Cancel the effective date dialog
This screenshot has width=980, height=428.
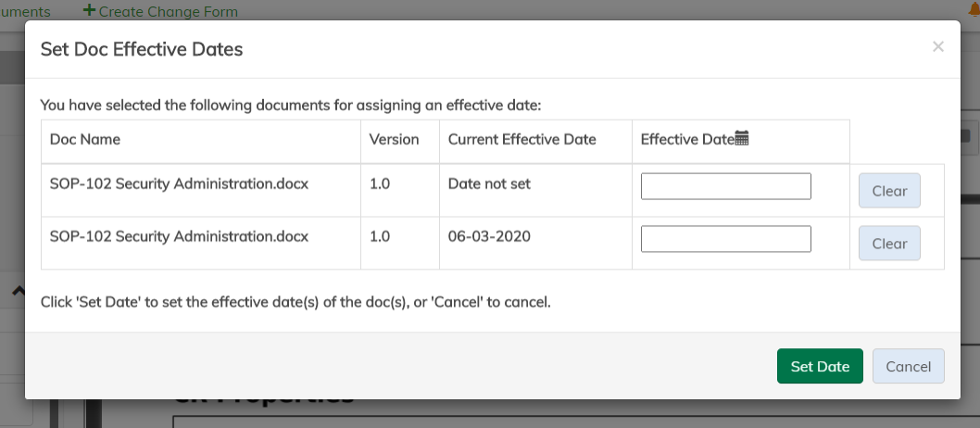pos(908,366)
